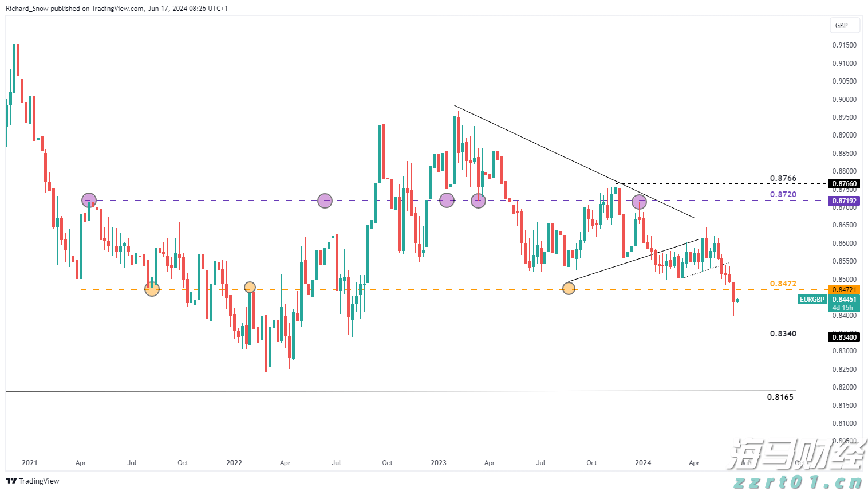The height and width of the screenshot is (491, 868).
Task: Click the purple 0.8720 annotation label
Action: (783, 194)
